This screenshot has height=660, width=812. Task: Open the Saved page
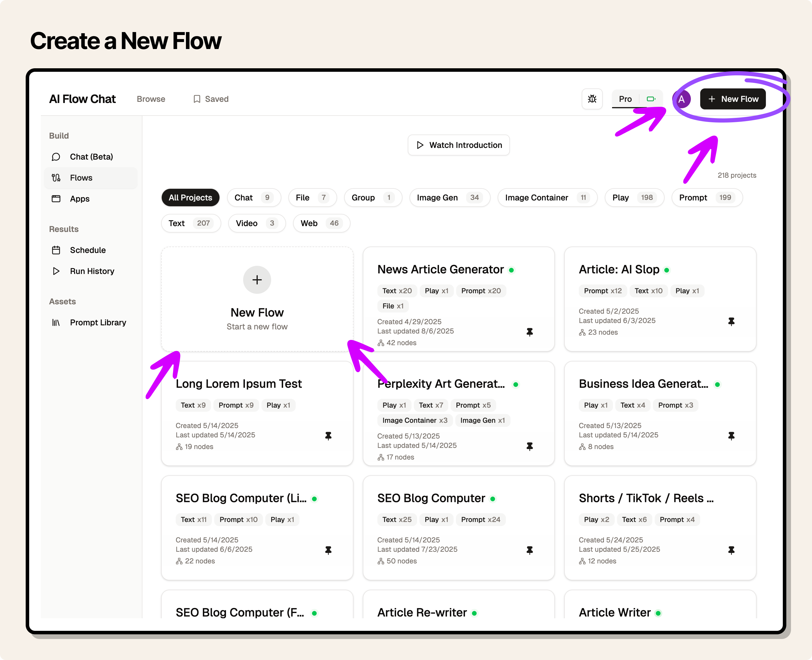tap(211, 99)
